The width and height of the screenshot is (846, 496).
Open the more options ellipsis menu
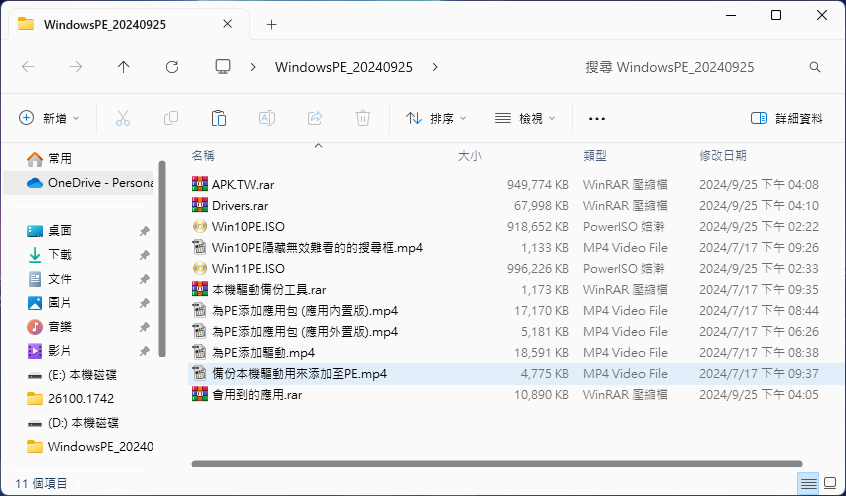tap(597, 119)
